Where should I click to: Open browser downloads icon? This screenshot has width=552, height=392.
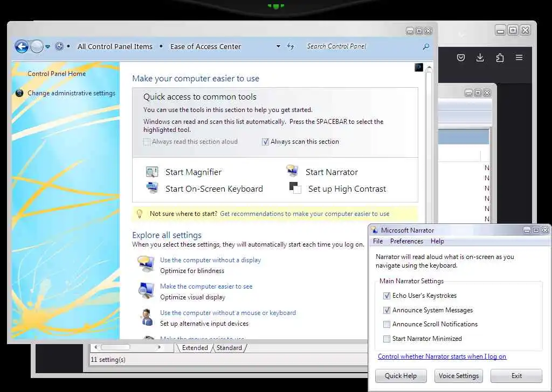click(x=480, y=58)
